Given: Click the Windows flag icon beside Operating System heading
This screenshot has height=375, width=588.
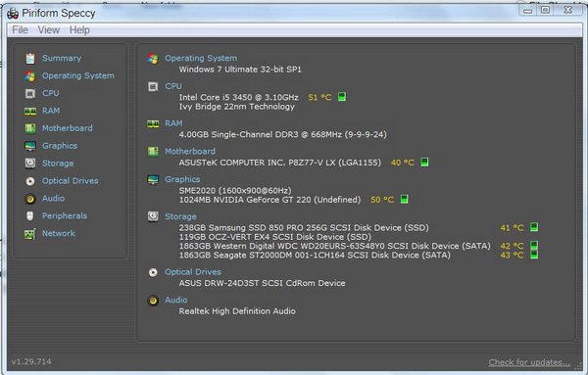Looking at the screenshot, I should [x=153, y=59].
